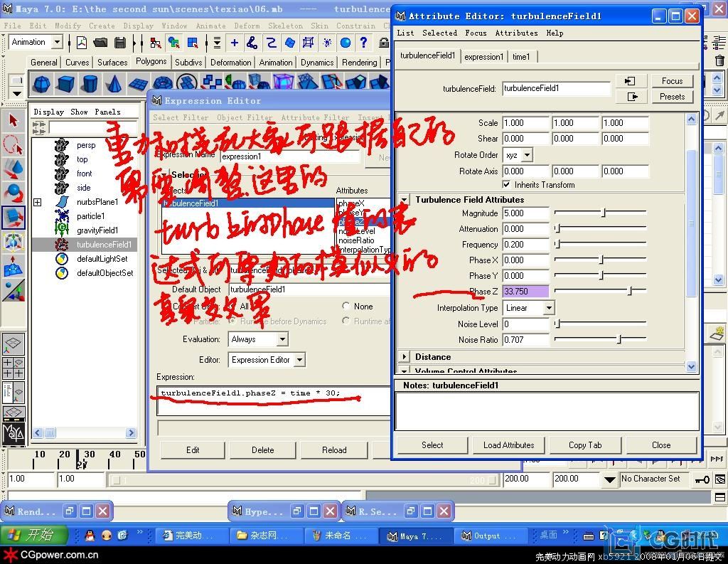This screenshot has width=728, height=564.
Task: Switch to single perspective view layout
Action: (x=13, y=344)
